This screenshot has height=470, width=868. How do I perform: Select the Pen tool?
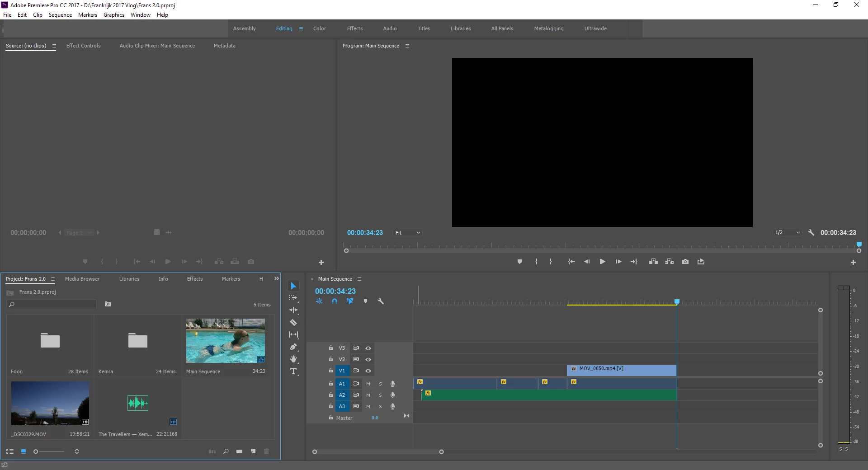[x=293, y=347]
